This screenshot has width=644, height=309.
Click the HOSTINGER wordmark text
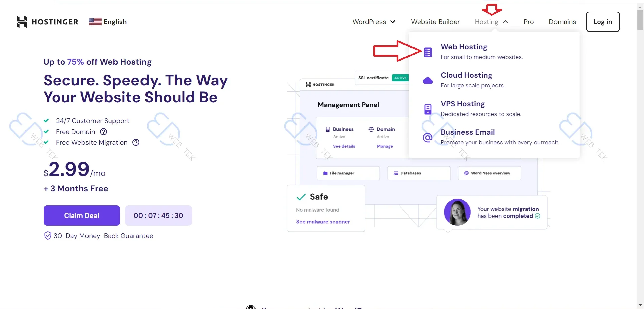pyautogui.click(x=55, y=22)
